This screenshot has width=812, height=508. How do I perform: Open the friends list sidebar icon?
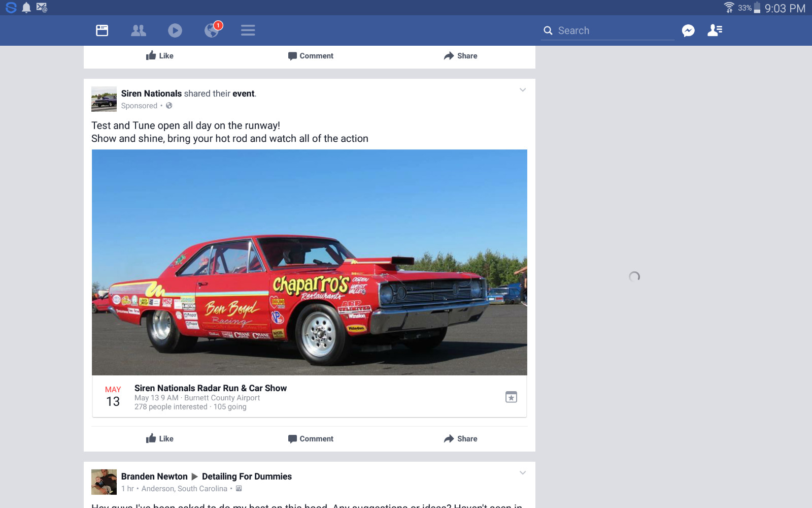(x=715, y=30)
